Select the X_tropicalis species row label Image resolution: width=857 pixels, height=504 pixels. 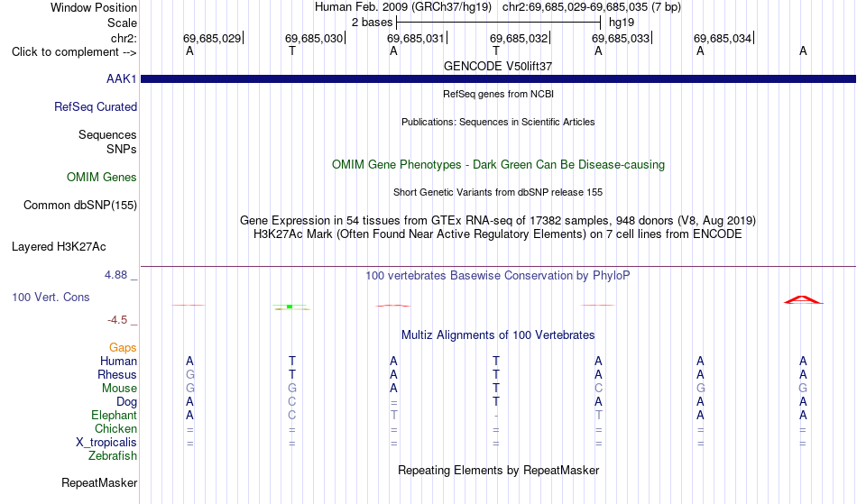click(x=106, y=443)
